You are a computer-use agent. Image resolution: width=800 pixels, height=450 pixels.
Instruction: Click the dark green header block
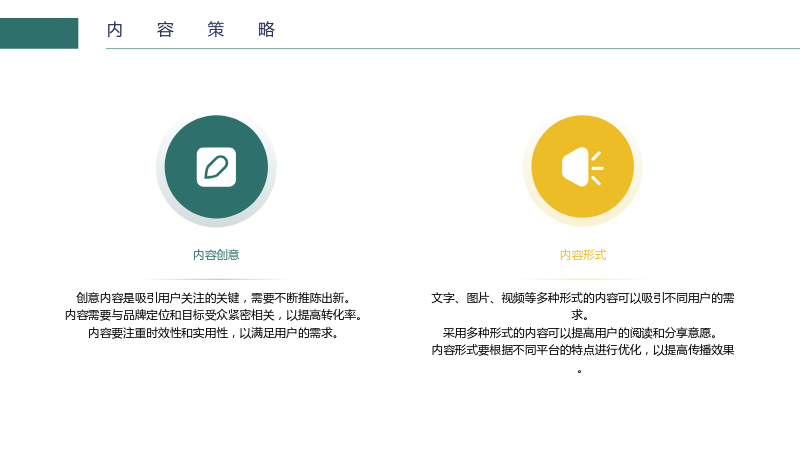point(39,33)
